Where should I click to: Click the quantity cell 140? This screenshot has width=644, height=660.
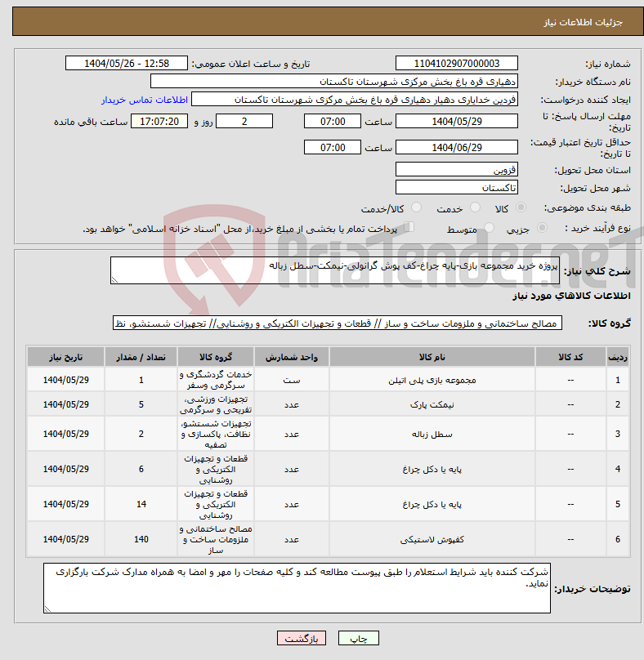click(x=141, y=539)
